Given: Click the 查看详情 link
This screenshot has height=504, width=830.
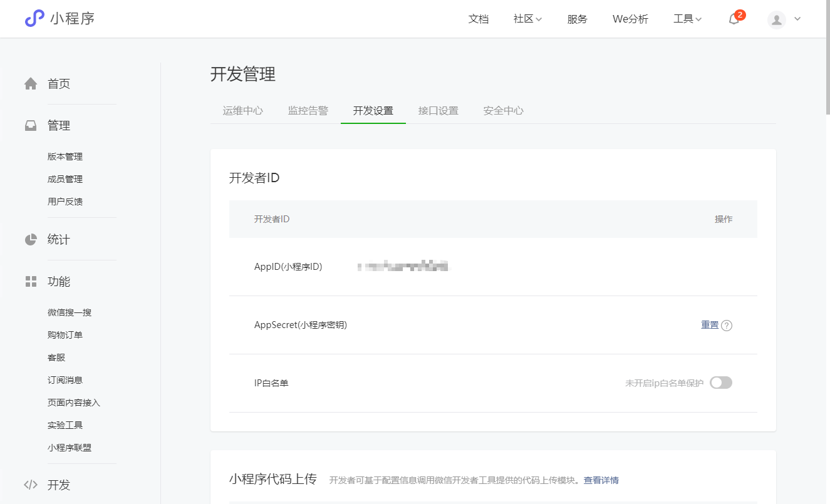Looking at the screenshot, I should click(601, 480).
